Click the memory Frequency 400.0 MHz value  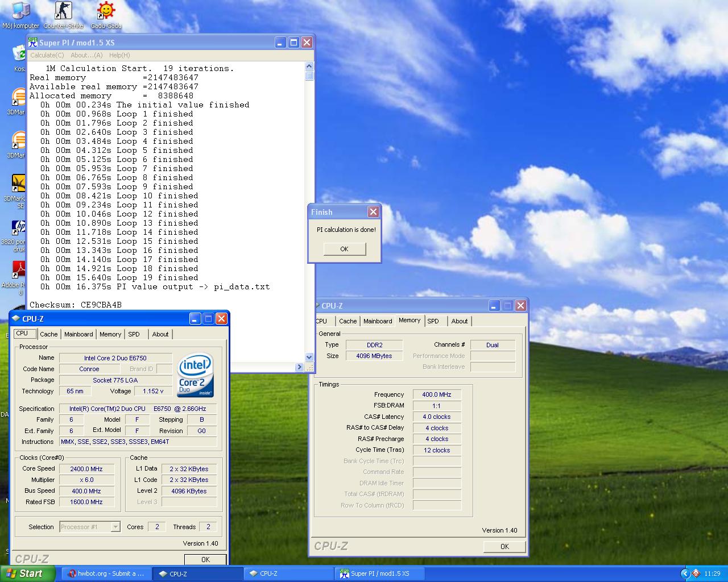click(x=437, y=394)
